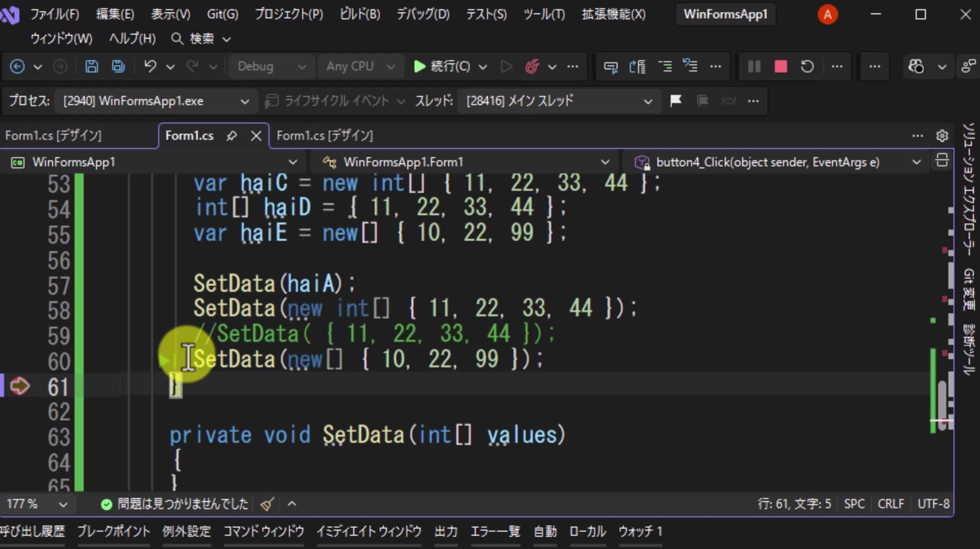Click the tab list overflow dots
980x549 pixels.
coord(917,136)
